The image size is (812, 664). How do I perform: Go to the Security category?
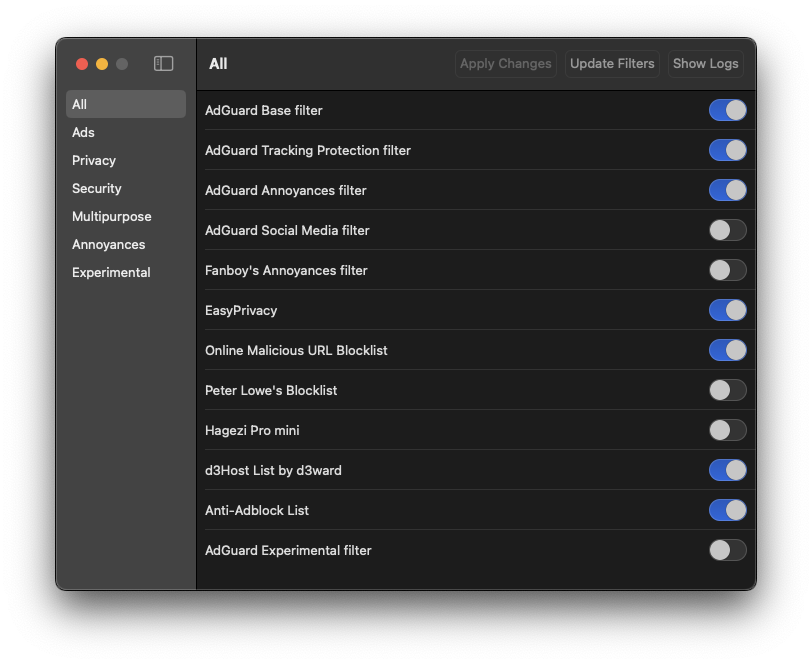126,188
